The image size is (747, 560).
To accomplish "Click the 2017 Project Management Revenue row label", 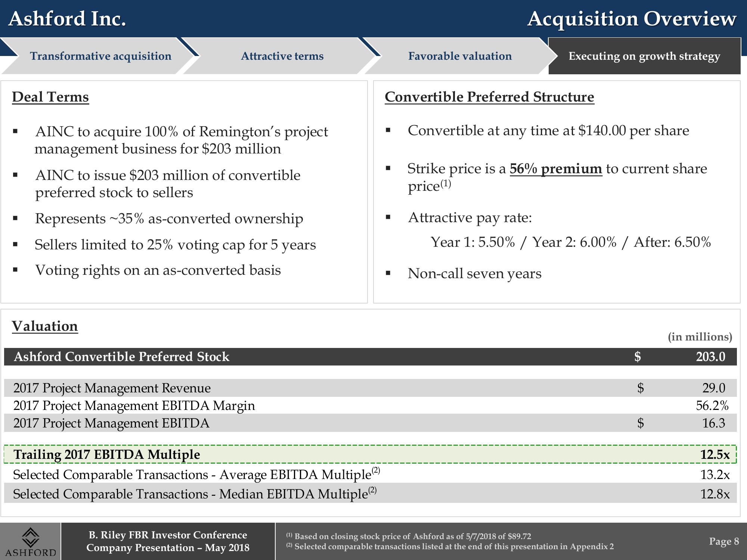I will [x=112, y=388].
